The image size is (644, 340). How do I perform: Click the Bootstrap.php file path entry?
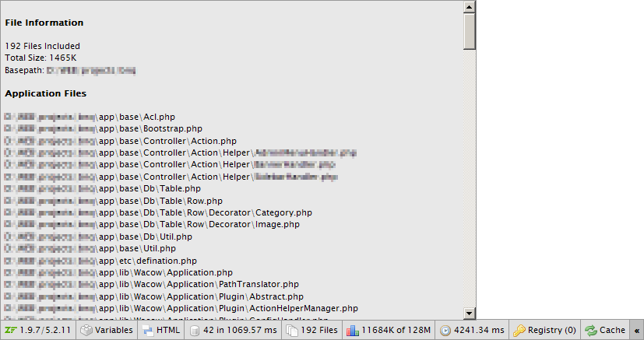click(x=103, y=129)
